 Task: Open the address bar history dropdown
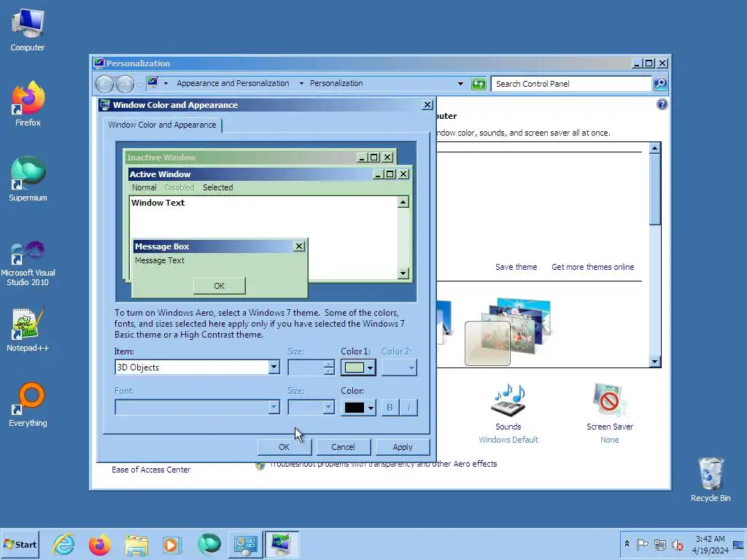pos(460,84)
